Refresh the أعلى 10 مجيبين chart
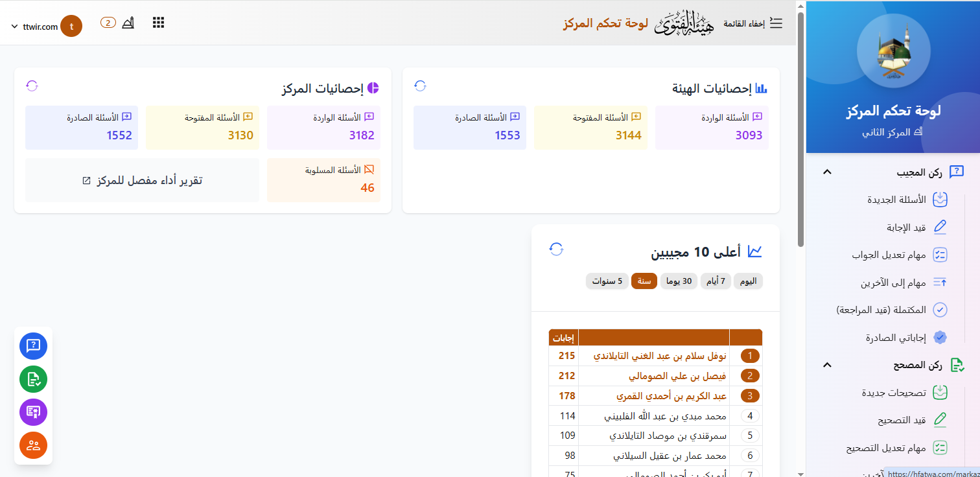Screen dimensions: 980x477 point(555,248)
